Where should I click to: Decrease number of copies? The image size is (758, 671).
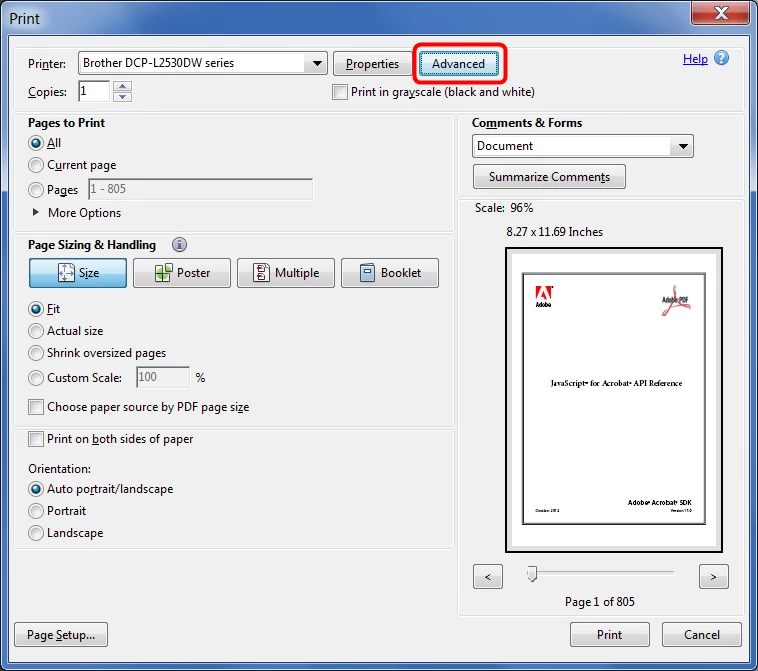click(123, 97)
